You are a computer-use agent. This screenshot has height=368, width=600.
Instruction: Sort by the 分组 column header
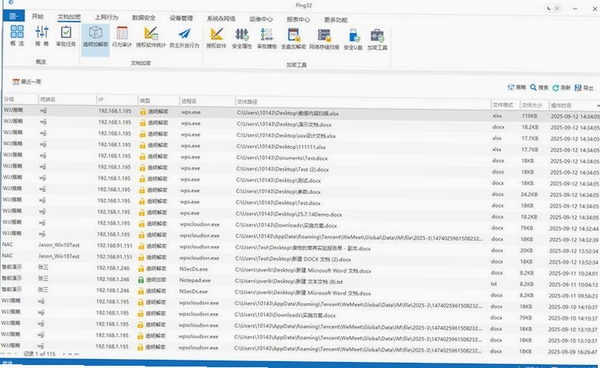tap(20, 99)
